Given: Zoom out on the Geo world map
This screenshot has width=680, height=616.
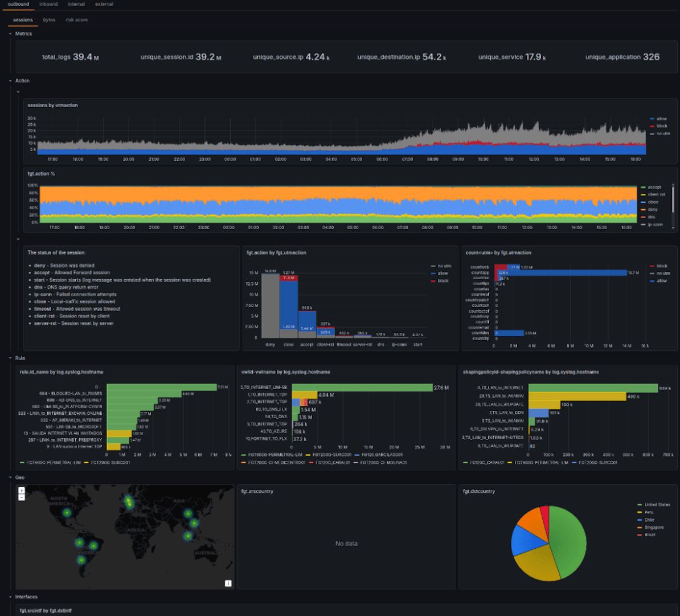Looking at the screenshot, I should click(22, 496).
